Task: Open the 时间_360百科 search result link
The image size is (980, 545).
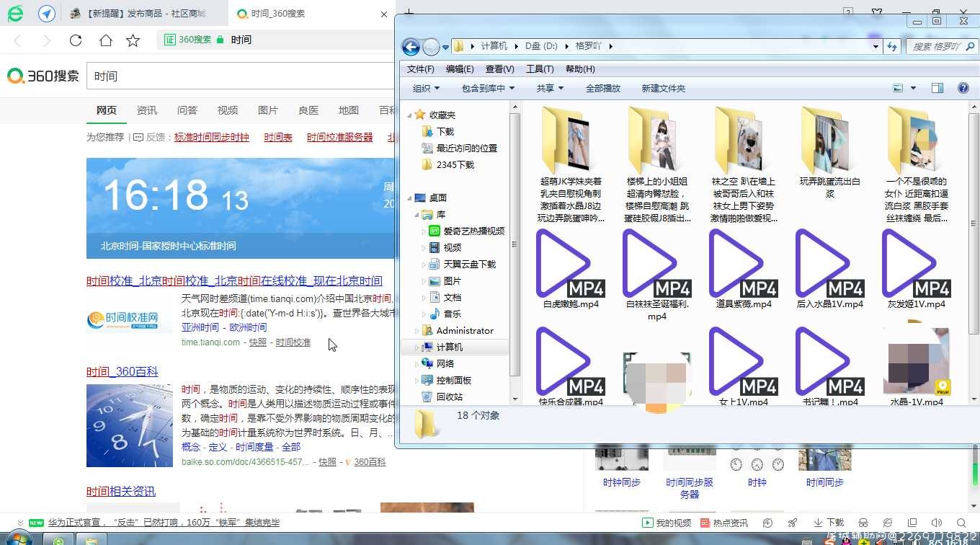Action: (122, 372)
